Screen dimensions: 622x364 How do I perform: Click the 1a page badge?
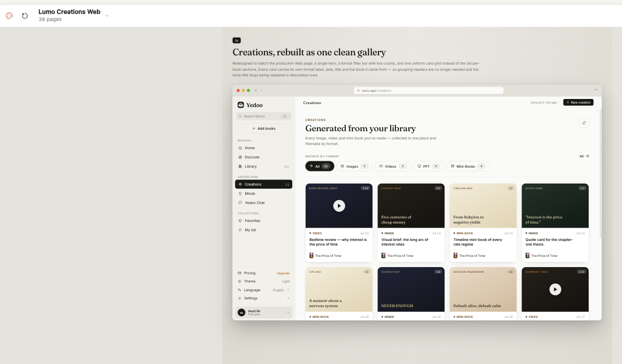coord(236,40)
